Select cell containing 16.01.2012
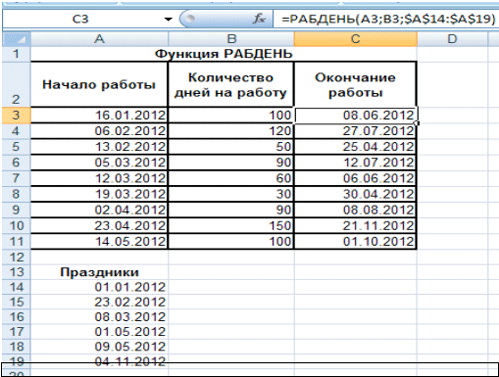The image size is (499, 377). tap(99, 115)
